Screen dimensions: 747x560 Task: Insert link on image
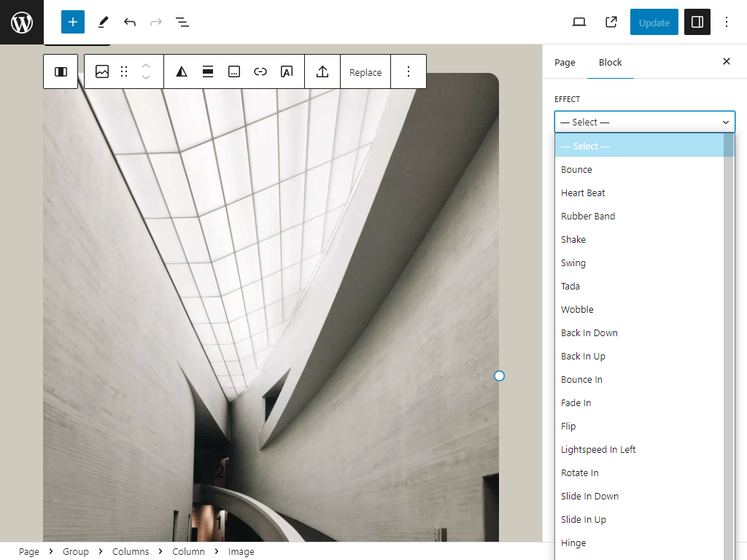pyautogui.click(x=260, y=72)
